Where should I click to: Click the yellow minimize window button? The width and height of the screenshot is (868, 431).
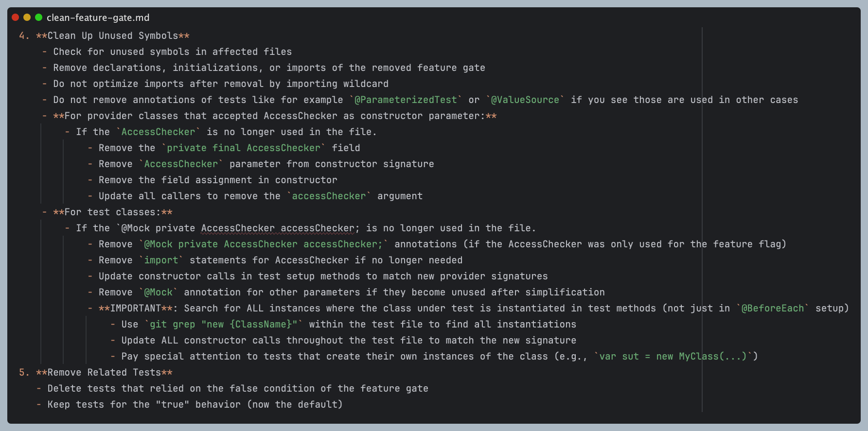click(27, 17)
